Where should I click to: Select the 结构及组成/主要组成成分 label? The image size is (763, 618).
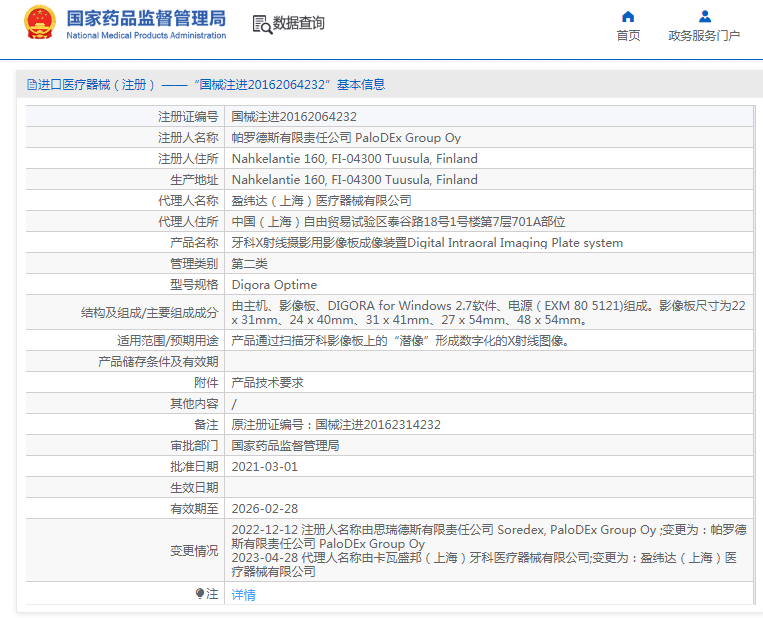pos(149,312)
